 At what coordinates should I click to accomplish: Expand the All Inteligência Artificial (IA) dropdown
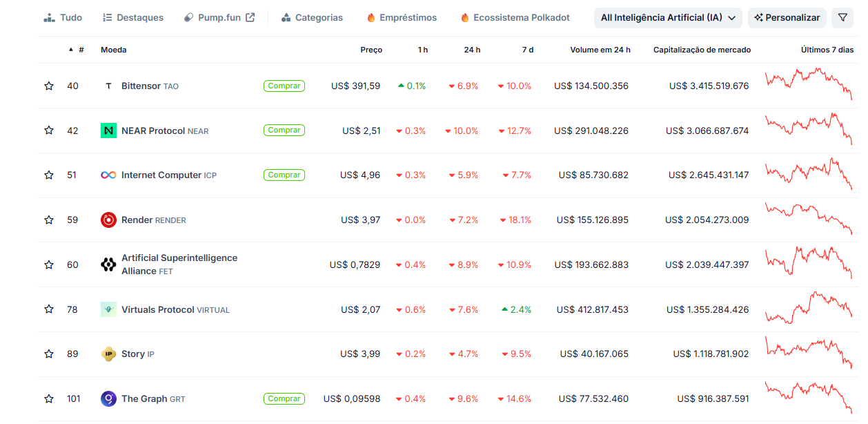(x=668, y=18)
